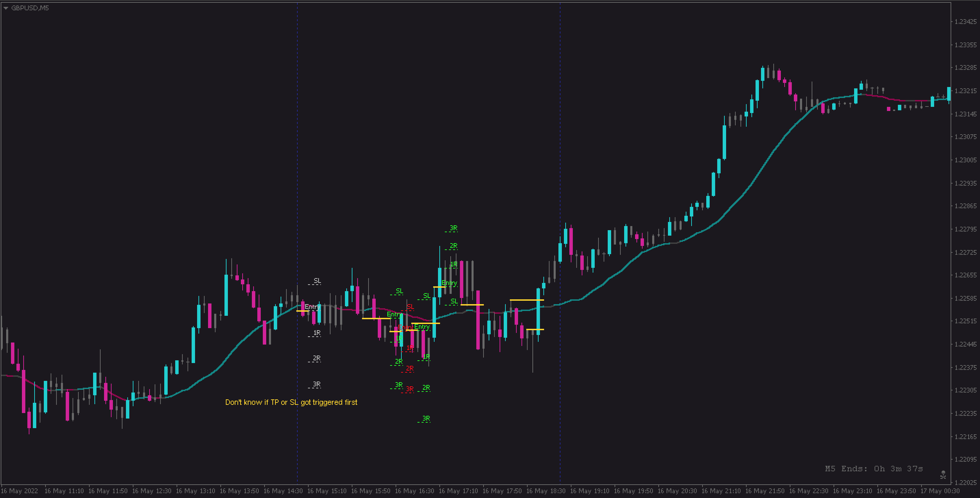Click the white SL label
Image resolution: width=980 pixels, height=498 pixels.
coord(317,281)
